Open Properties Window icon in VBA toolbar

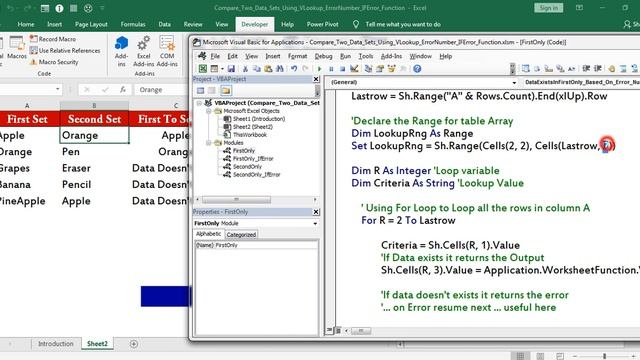(x=380, y=69)
